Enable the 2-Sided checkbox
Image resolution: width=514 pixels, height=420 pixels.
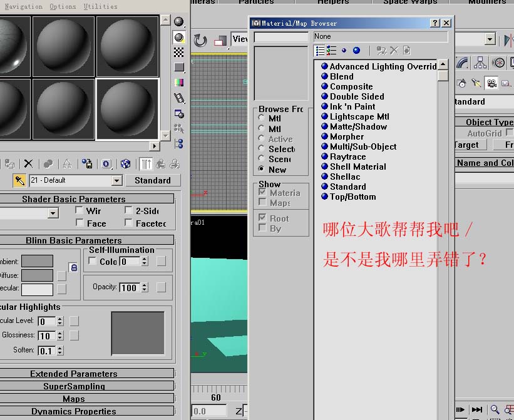128,210
